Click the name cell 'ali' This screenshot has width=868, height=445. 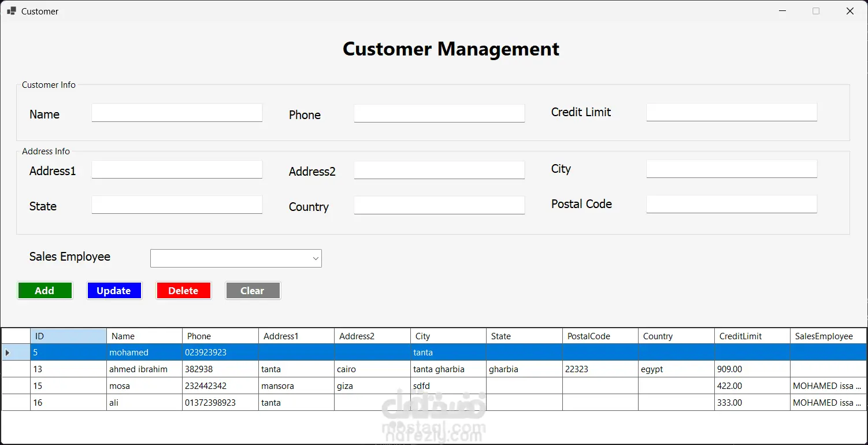click(144, 403)
